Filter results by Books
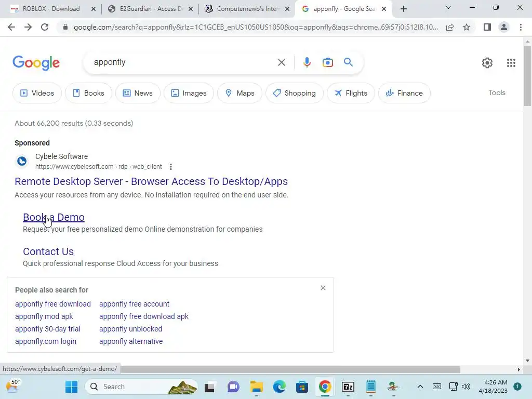Image resolution: width=532 pixels, height=399 pixels. [88, 93]
